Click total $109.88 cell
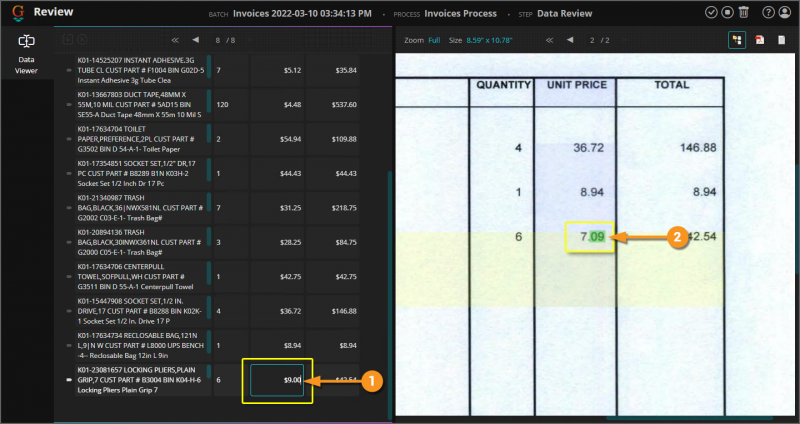 333,139
